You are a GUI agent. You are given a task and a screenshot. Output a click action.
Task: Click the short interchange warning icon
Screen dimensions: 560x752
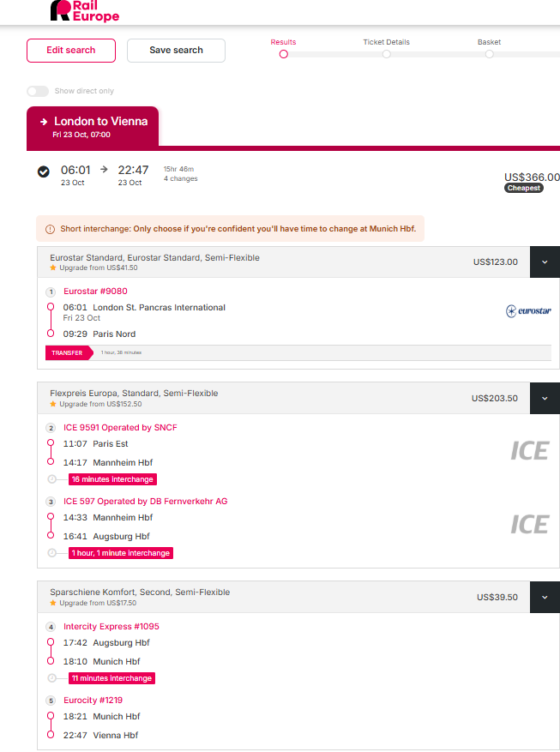50,229
